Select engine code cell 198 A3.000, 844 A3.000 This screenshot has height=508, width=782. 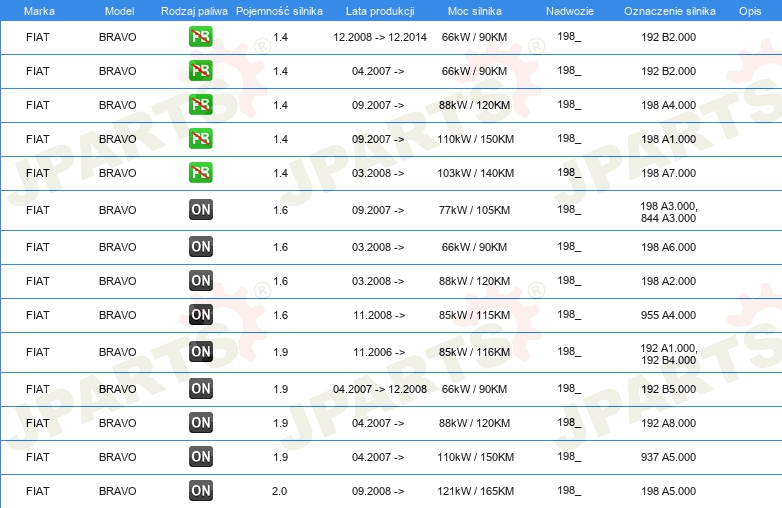coord(669,212)
